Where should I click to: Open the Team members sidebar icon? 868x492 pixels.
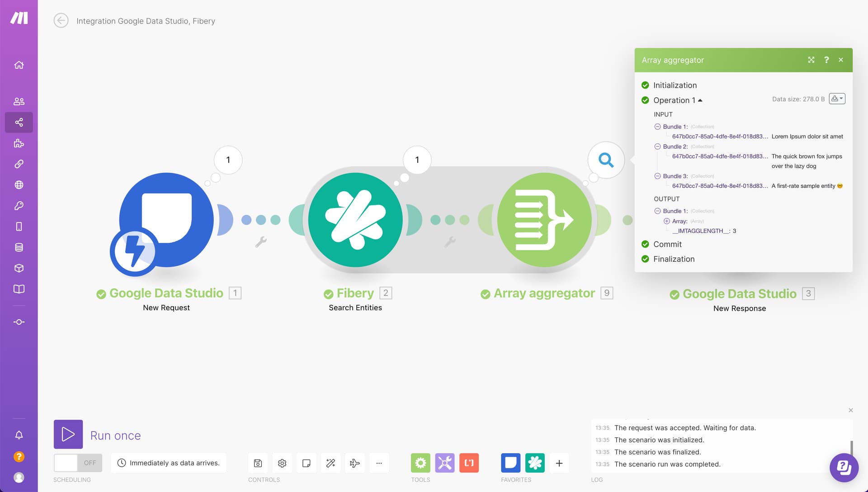[x=19, y=101]
